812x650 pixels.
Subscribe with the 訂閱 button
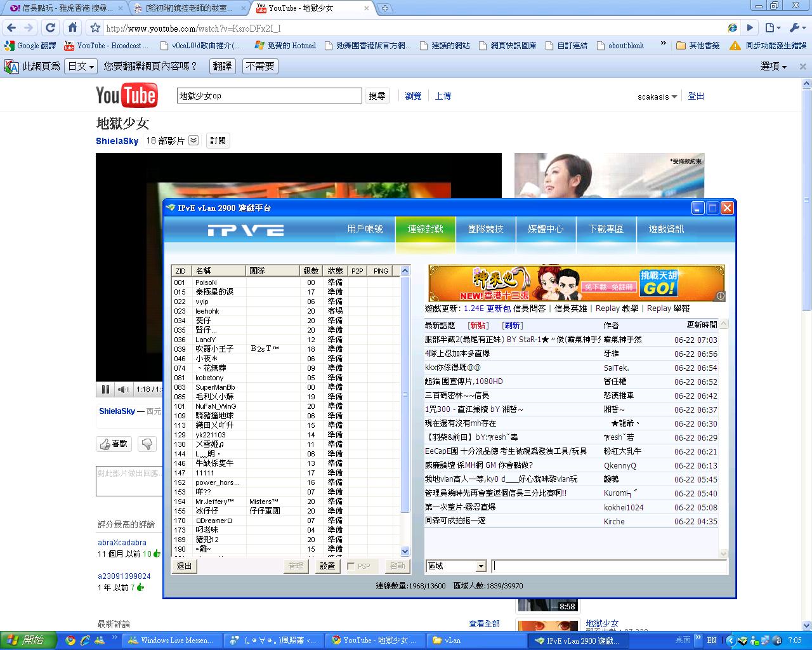pos(218,140)
